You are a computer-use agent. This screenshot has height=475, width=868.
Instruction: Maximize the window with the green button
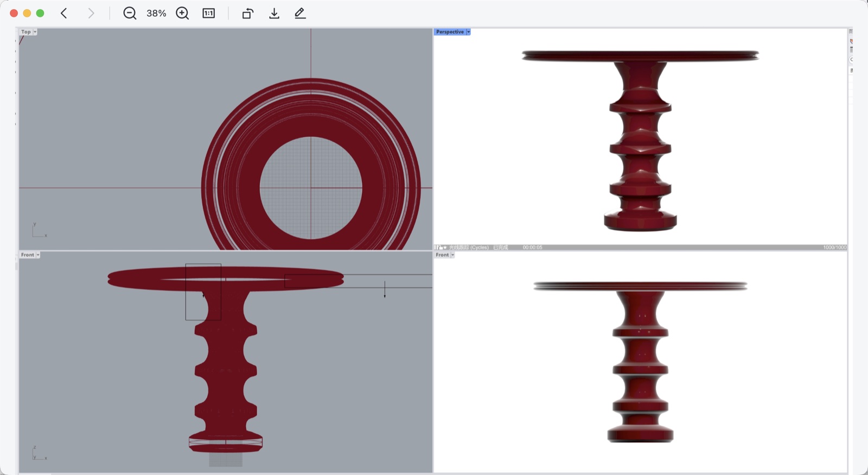[40, 13]
